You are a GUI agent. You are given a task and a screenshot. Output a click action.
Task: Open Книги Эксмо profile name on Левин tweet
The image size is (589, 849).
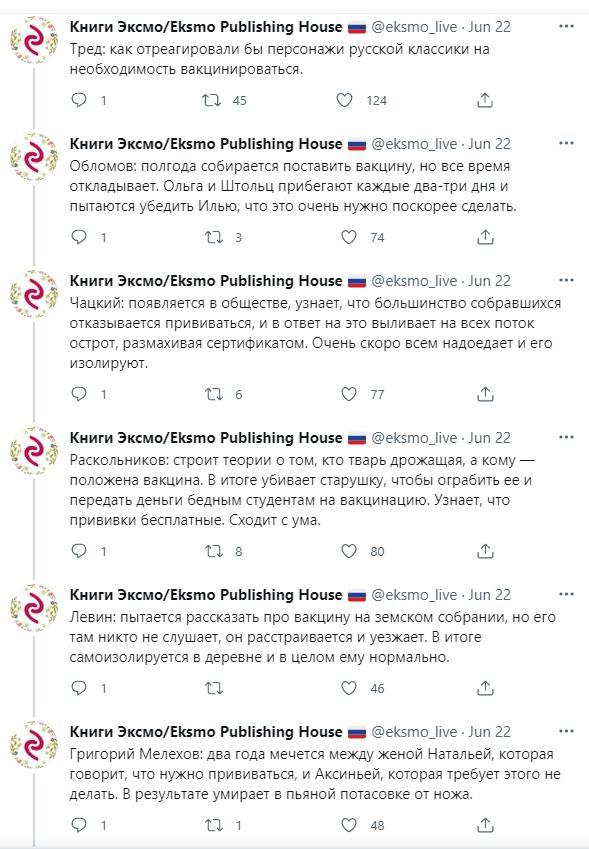coord(206,595)
